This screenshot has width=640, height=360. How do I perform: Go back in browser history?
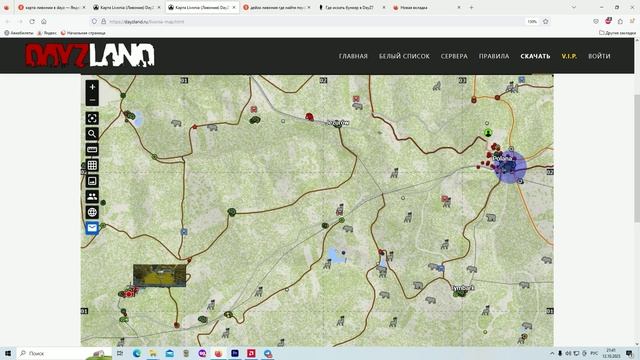tap(7, 21)
